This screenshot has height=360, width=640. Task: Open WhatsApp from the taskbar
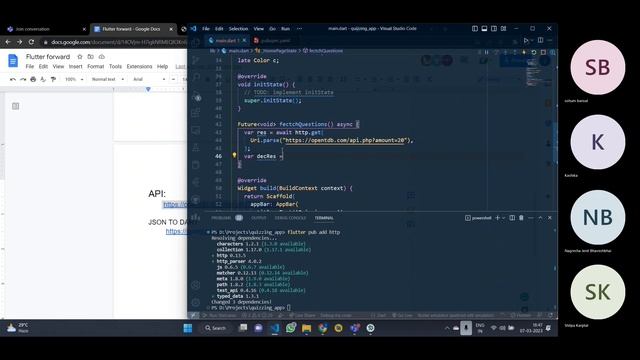point(291,328)
